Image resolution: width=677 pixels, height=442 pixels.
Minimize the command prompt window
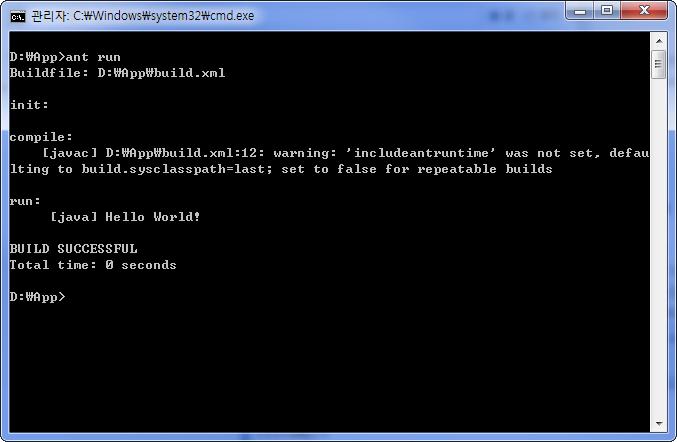coord(580,11)
